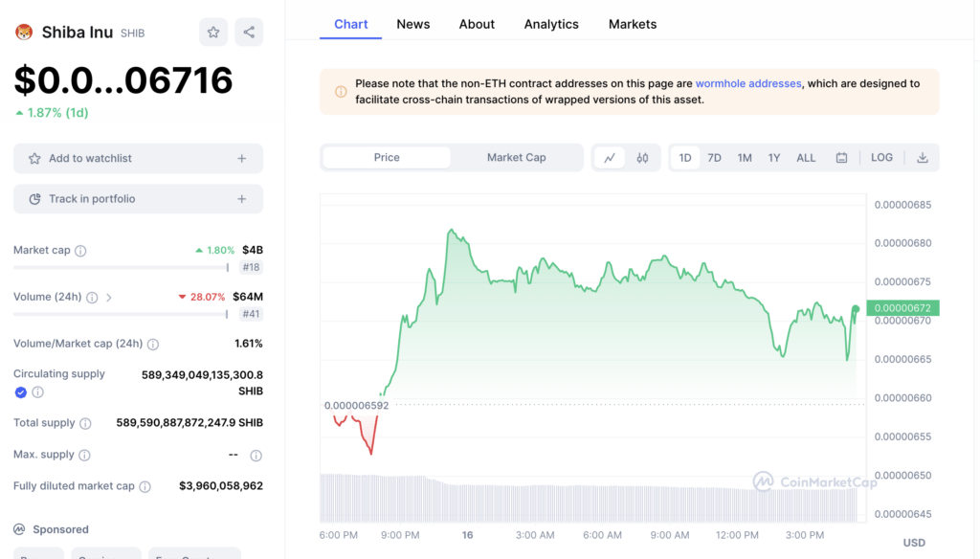This screenshot has width=980, height=559.
Task: Click the Track in portfolio button
Action: [x=138, y=199]
